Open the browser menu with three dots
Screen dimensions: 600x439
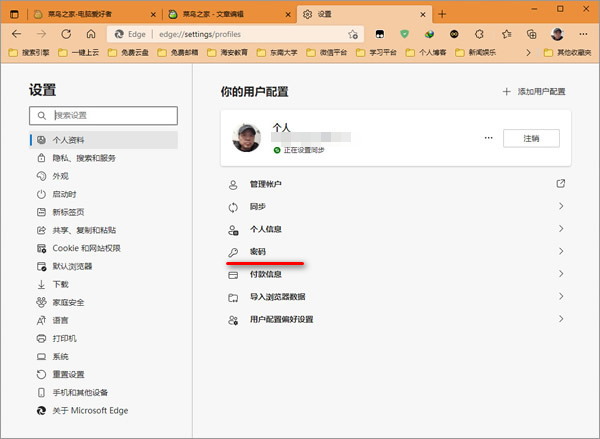tap(584, 33)
